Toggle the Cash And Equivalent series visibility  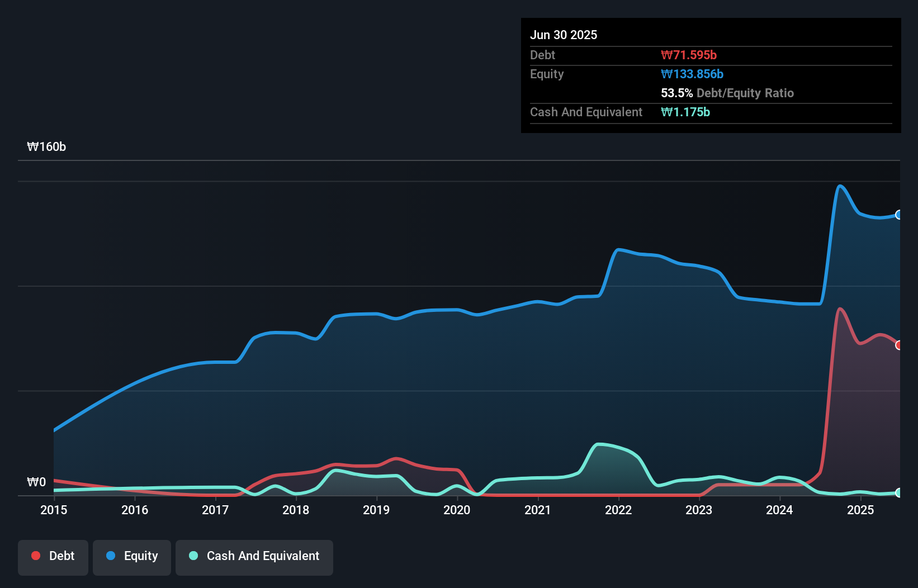pyautogui.click(x=254, y=556)
